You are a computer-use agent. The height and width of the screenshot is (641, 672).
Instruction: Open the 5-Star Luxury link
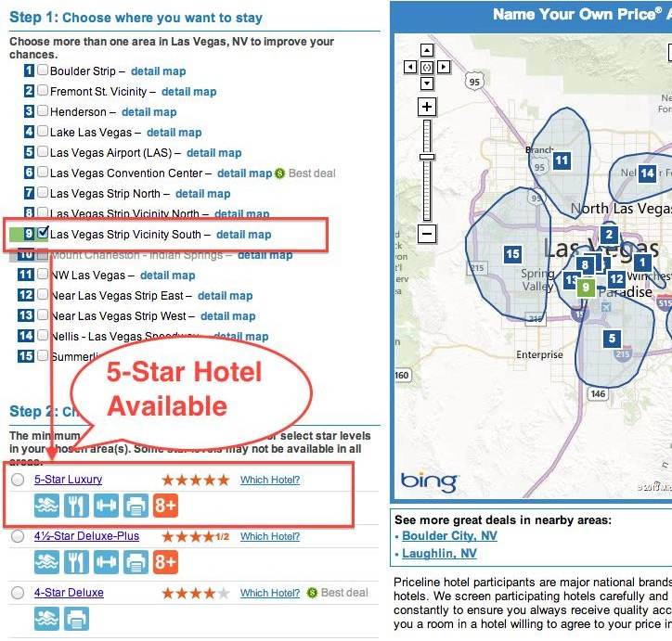pyautogui.click(x=68, y=480)
